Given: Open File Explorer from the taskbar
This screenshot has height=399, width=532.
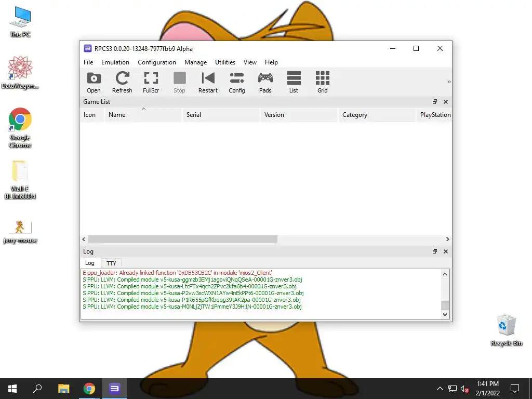Looking at the screenshot, I should coord(63,389).
